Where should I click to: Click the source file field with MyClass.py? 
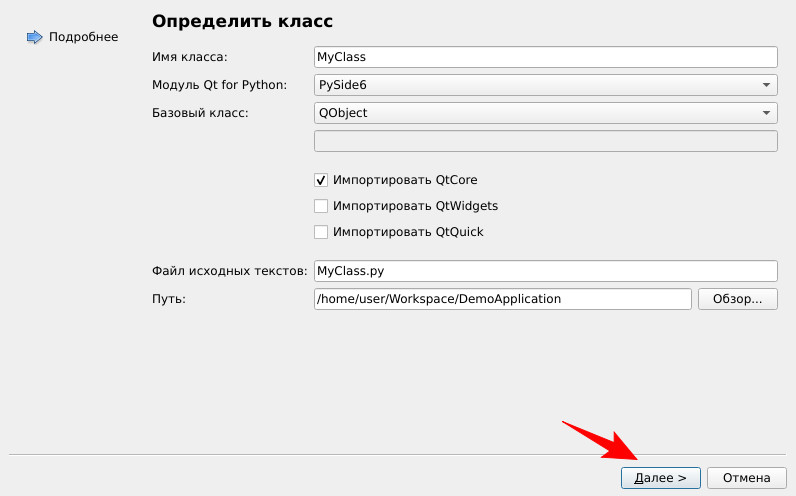545,271
